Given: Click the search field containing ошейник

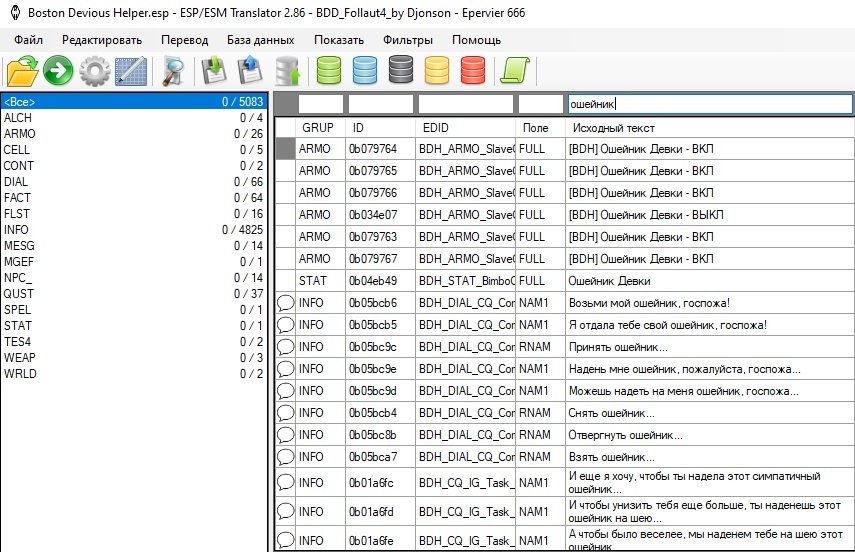Looking at the screenshot, I should [x=708, y=103].
